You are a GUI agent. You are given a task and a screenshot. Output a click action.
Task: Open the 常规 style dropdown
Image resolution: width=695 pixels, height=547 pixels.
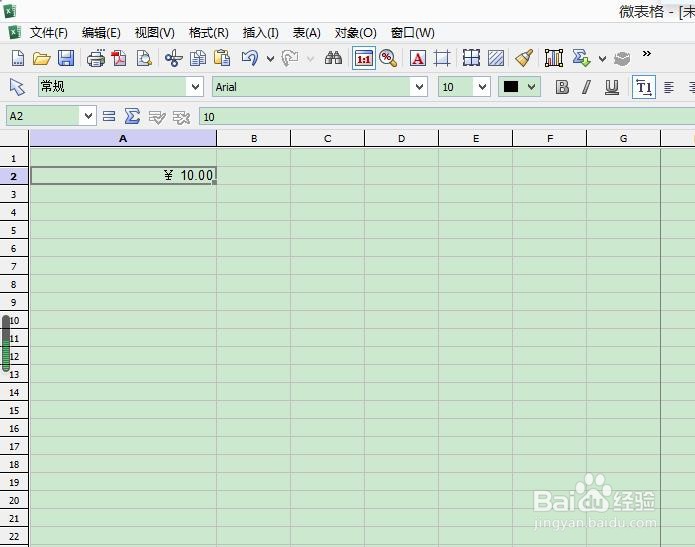195,87
